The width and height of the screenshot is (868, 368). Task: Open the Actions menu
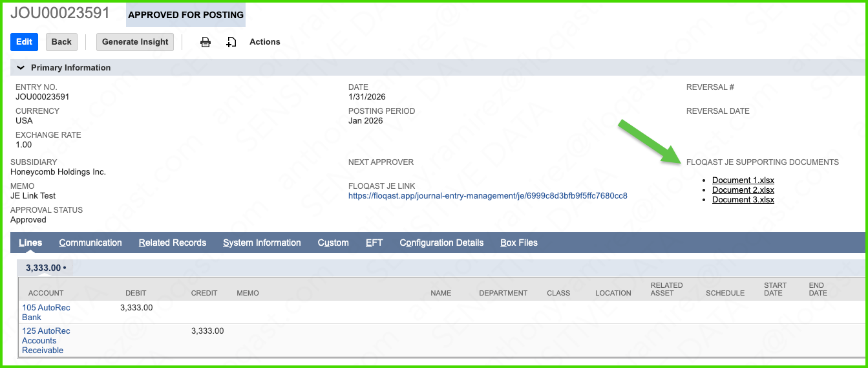[264, 42]
